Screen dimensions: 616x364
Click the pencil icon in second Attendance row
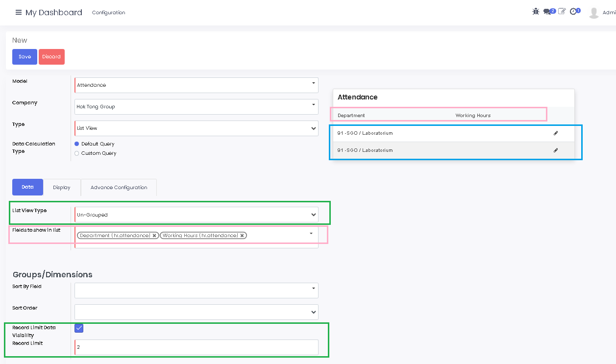pos(556,150)
